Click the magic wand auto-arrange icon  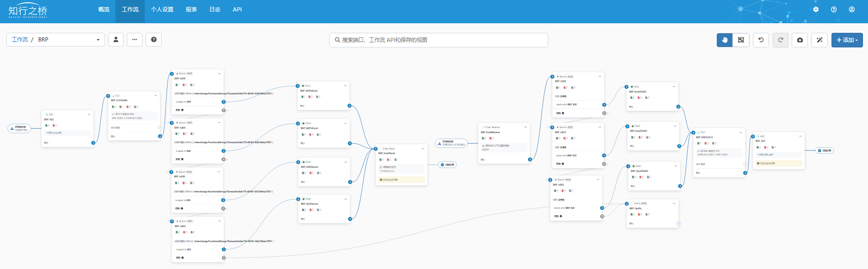[820, 40]
